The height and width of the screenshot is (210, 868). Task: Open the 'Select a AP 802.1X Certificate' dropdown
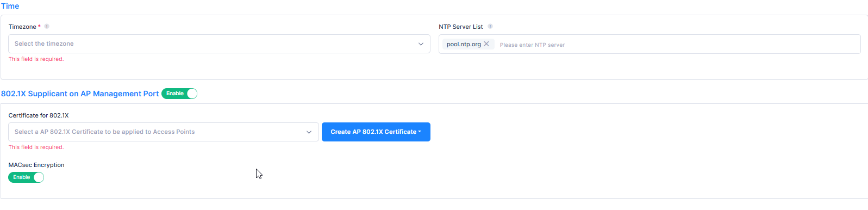pos(164,132)
